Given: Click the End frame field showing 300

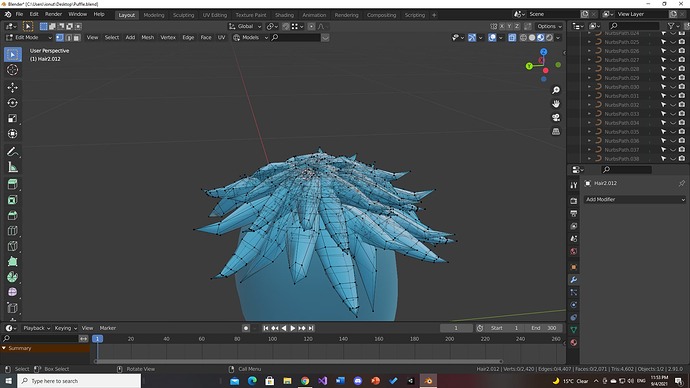Looking at the screenshot, I should (x=543, y=328).
